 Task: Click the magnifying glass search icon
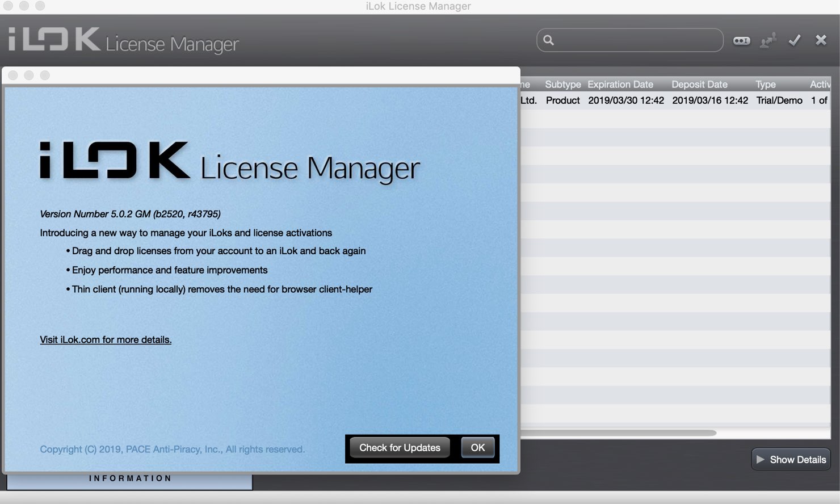(x=548, y=40)
